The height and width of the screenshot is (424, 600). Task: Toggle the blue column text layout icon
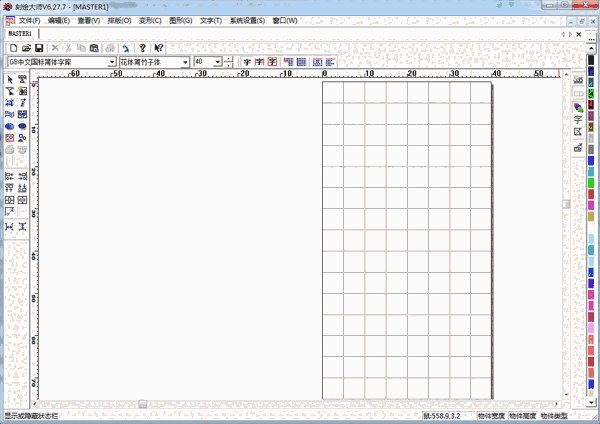302,62
